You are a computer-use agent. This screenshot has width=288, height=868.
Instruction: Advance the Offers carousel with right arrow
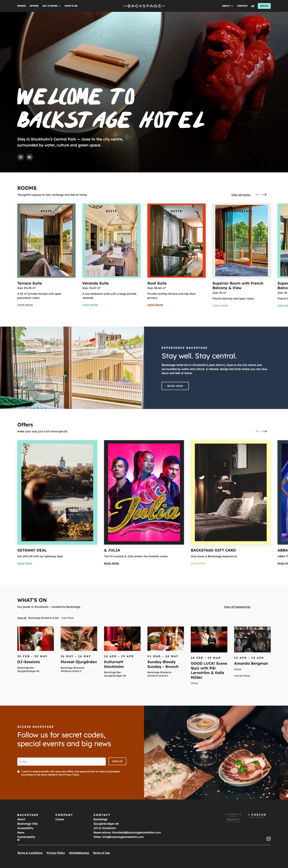coord(265,431)
